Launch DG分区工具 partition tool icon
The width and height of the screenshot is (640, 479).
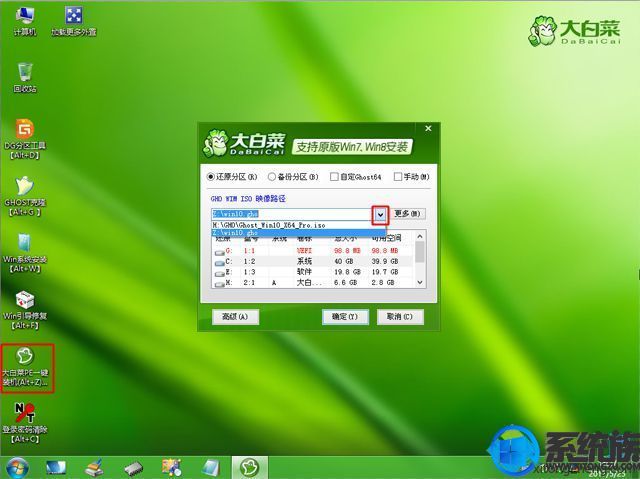pyautogui.click(x=25, y=139)
